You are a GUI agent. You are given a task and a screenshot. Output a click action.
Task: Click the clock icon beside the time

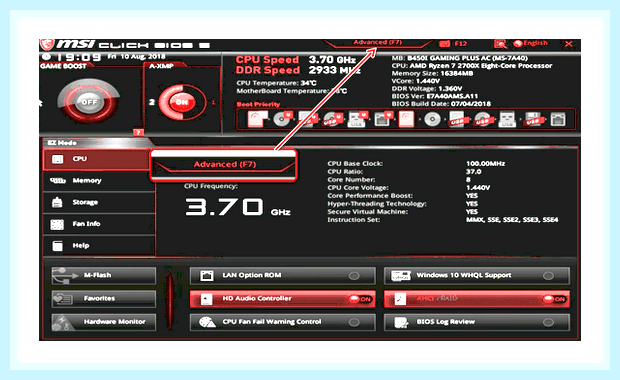[x=47, y=57]
